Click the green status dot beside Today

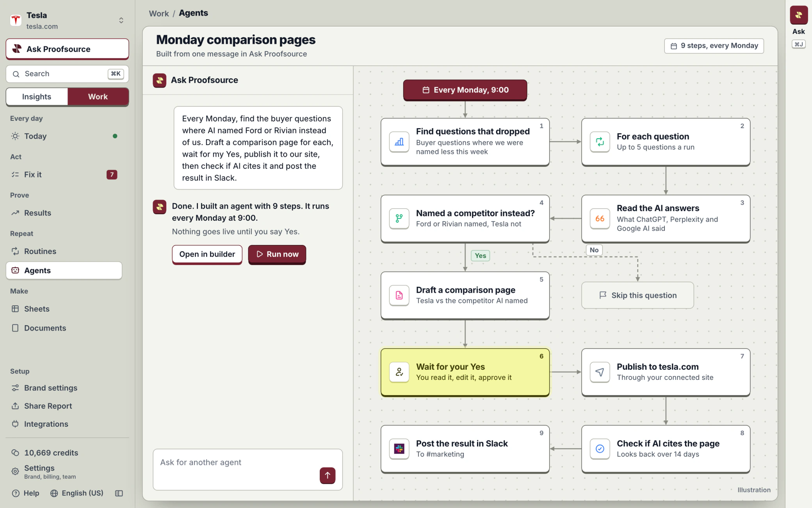[115, 136]
